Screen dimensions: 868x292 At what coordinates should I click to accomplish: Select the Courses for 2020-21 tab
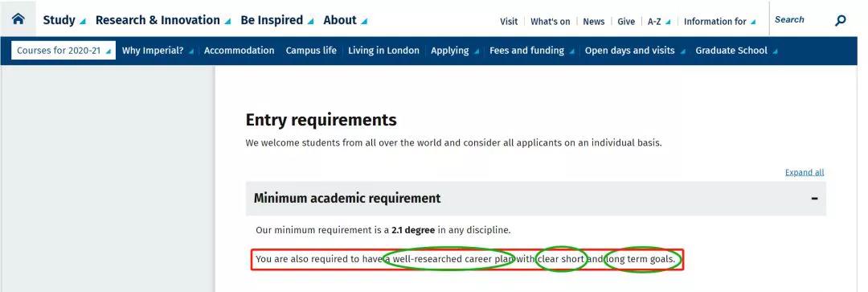point(63,51)
